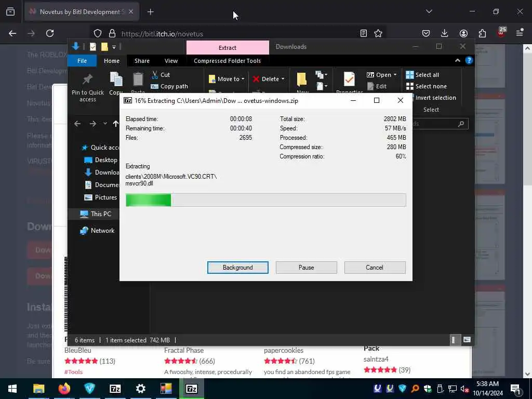Open Firefox extensions puzzle icon
Viewport: 532px width, 399px height.
(x=482, y=33)
